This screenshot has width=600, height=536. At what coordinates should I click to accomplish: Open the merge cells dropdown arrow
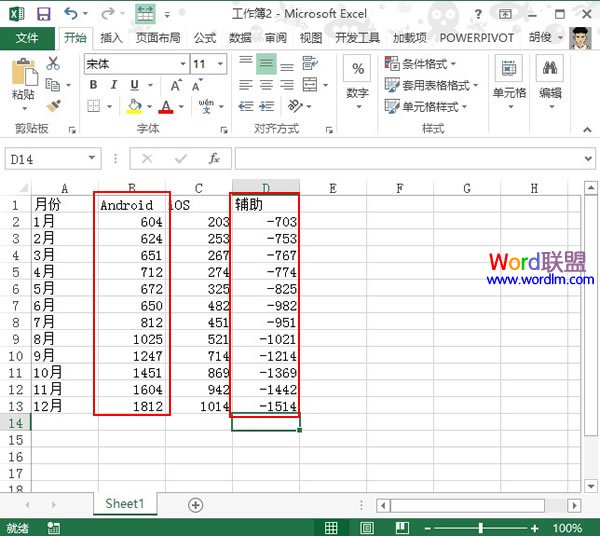[326, 85]
